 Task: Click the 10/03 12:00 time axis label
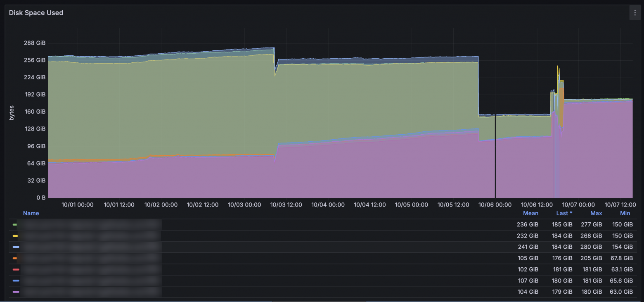pos(286,205)
